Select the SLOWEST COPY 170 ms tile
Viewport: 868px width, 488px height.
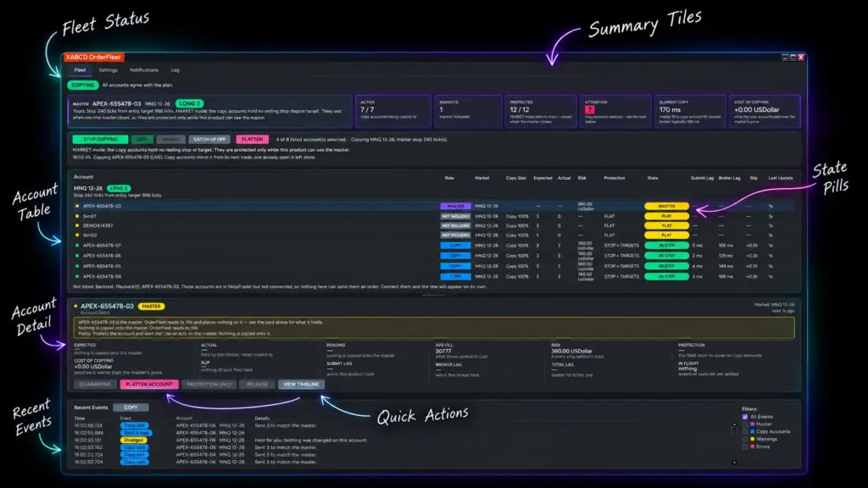pos(690,111)
